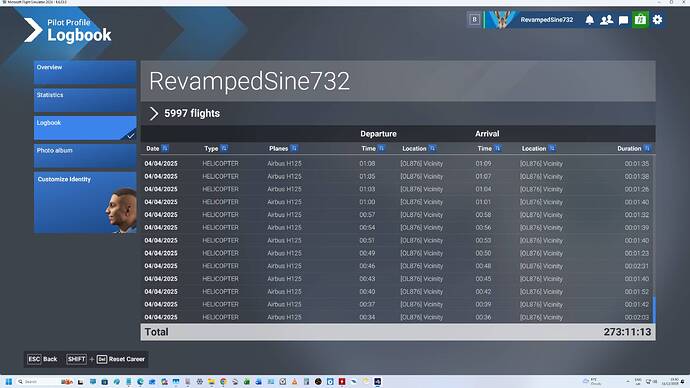Viewport: 690px width, 388px height.
Task: Click departure time "00:51" cell
Action: (367, 240)
